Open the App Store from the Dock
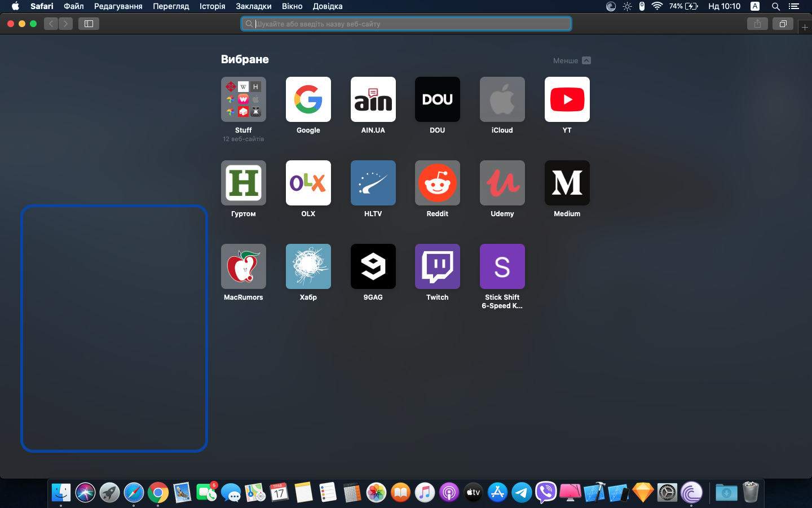This screenshot has height=508, width=812. pyautogui.click(x=497, y=493)
